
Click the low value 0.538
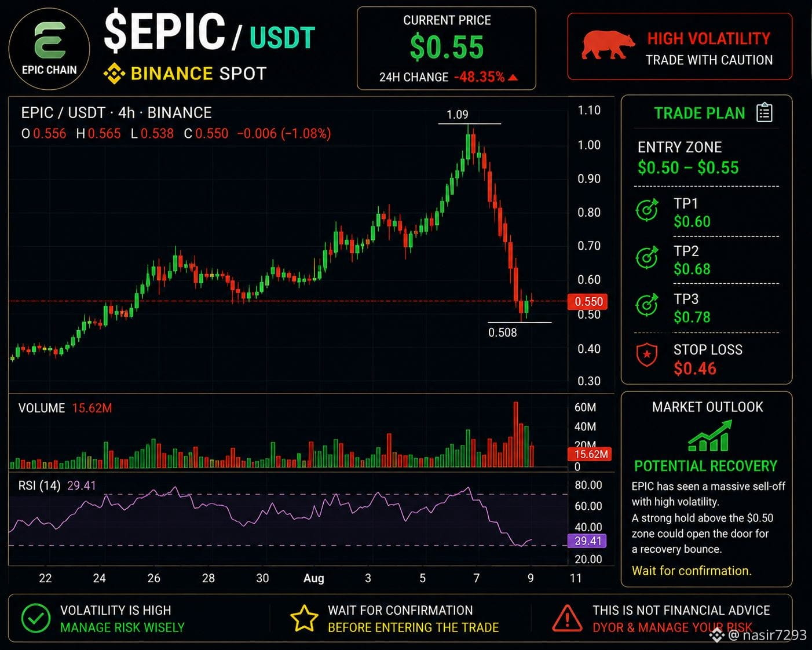pyautogui.click(x=157, y=134)
